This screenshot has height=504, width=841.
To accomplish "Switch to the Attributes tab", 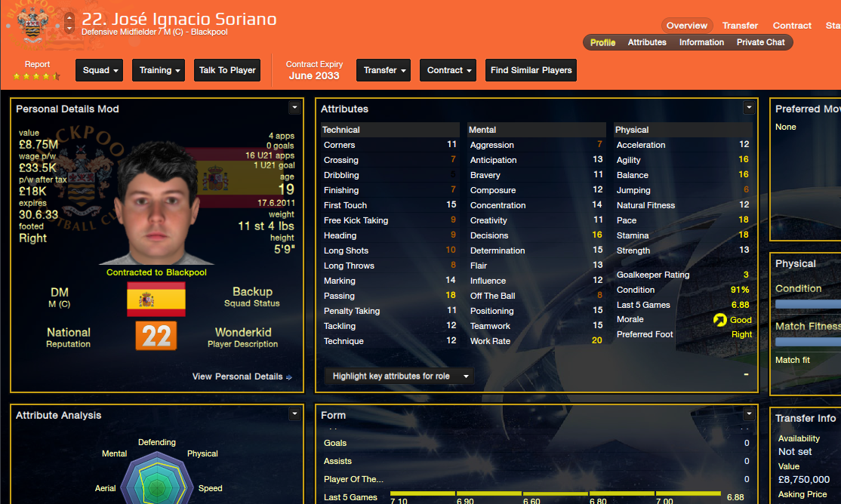I will 647,42.
